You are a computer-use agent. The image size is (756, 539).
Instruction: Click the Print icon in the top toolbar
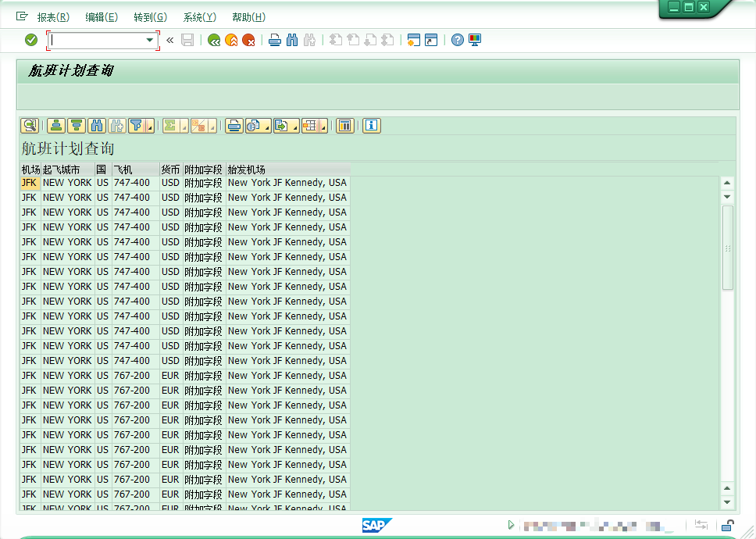coord(275,40)
